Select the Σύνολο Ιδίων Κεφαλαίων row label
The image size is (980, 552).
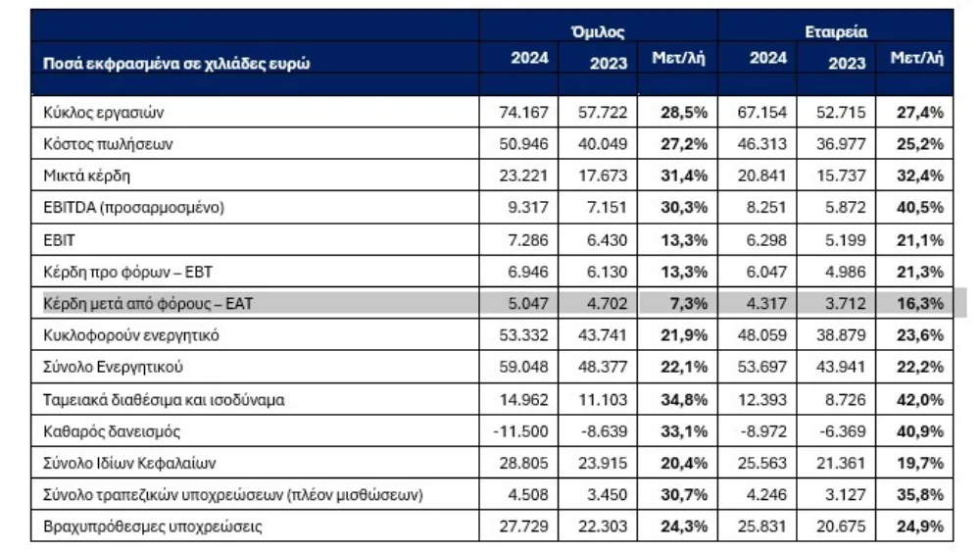pyautogui.click(x=129, y=463)
